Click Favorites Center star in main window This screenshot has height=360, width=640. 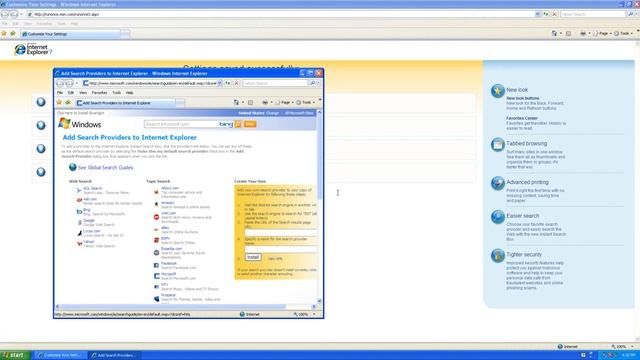(4, 33)
